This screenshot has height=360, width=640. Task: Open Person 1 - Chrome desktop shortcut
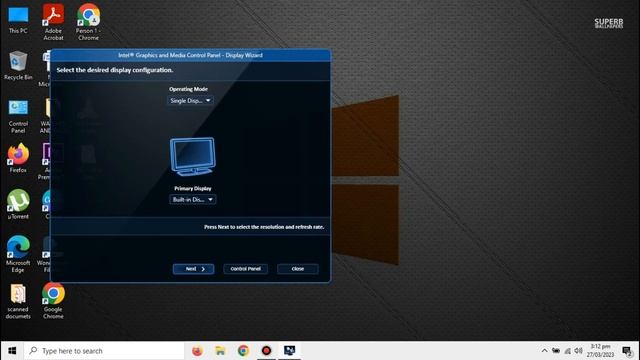[x=89, y=22]
